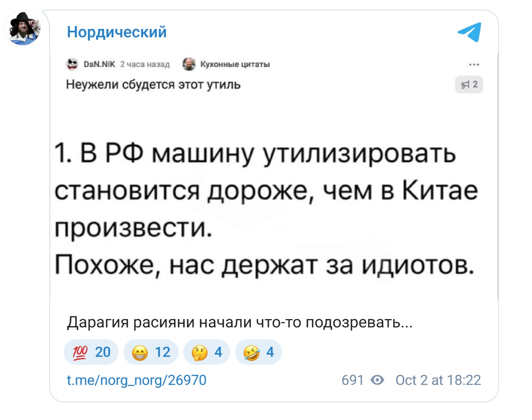532x420 pixels.
Task: Toggle the 💯 reaction with 20
Action: (91, 352)
